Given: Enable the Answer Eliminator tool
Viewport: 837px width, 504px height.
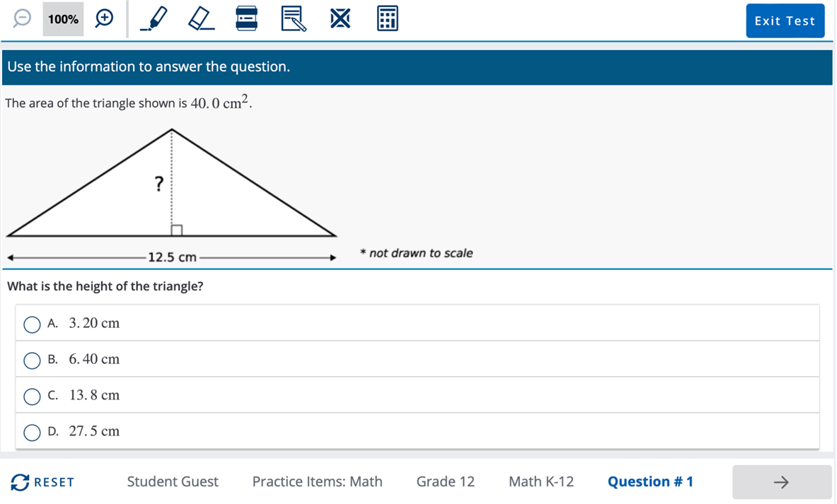Looking at the screenshot, I should click(x=340, y=18).
